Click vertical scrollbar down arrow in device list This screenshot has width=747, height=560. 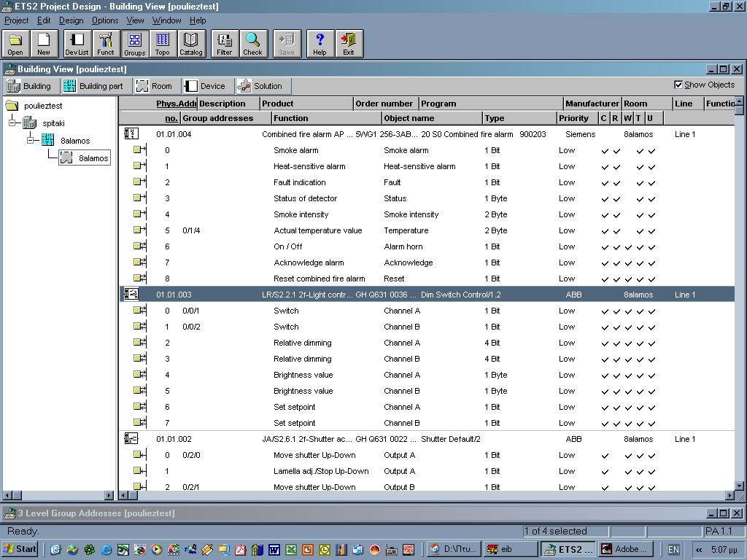(x=739, y=486)
